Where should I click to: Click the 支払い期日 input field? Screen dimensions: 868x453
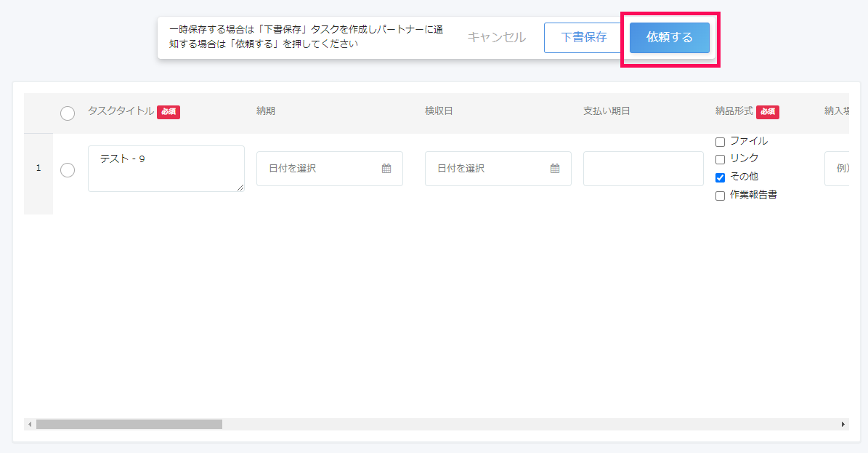(644, 169)
